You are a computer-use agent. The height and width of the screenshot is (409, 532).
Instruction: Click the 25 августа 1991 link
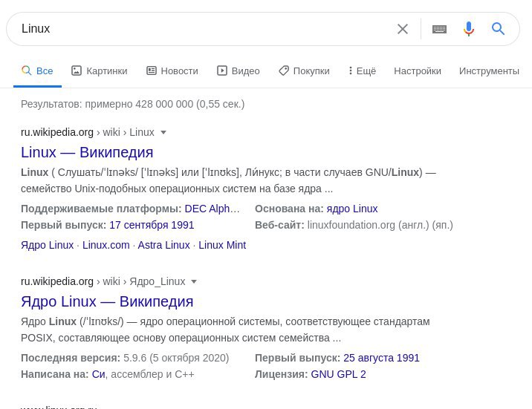click(381, 358)
